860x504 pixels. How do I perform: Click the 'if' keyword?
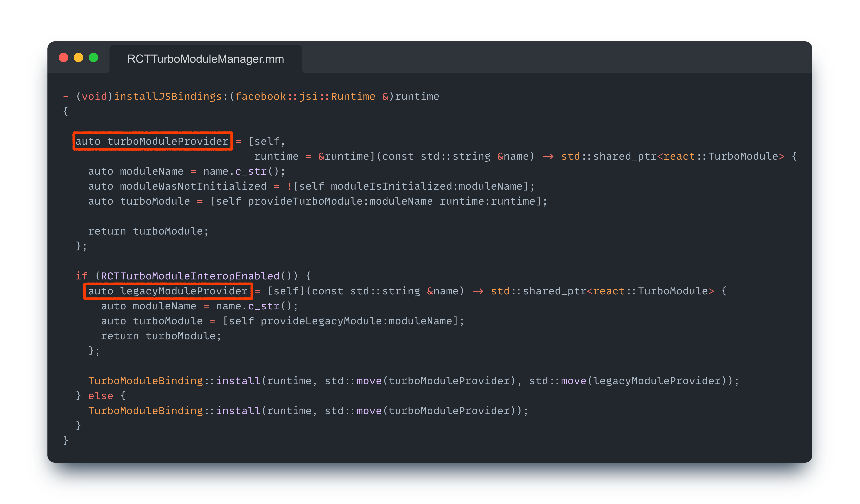pos(82,276)
